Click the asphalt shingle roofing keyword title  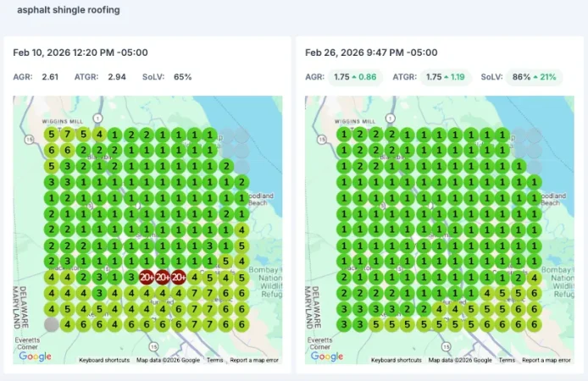(68, 11)
